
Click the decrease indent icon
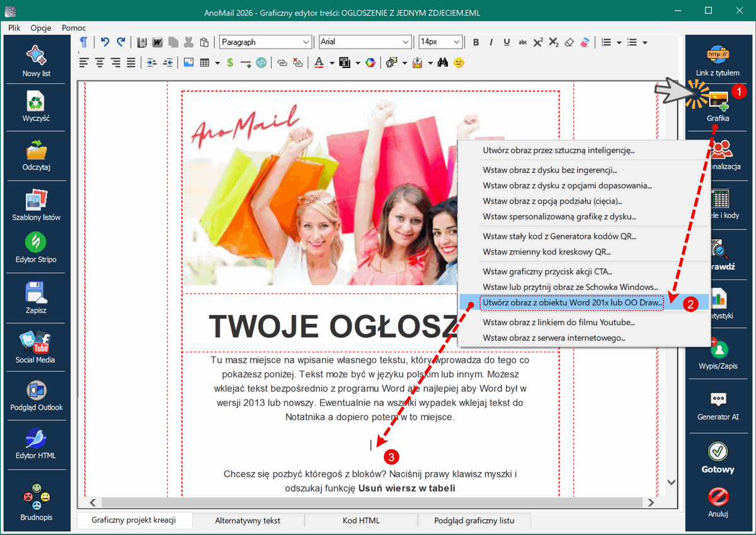(168, 62)
